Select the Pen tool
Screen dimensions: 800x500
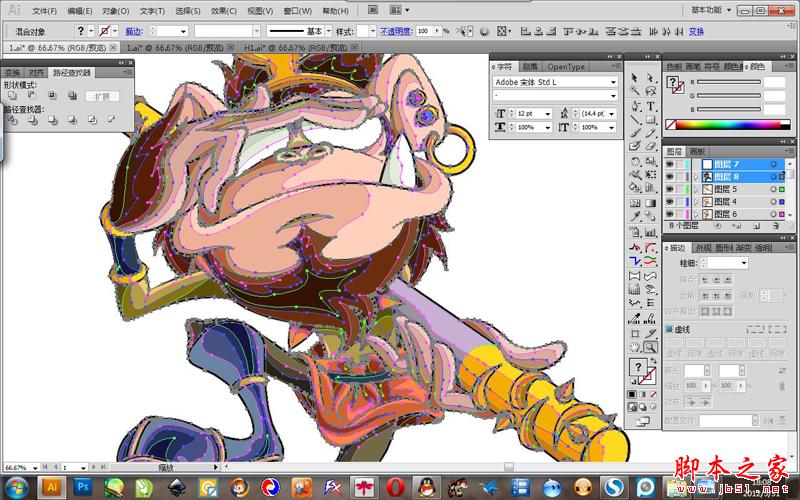tap(635, 106)
